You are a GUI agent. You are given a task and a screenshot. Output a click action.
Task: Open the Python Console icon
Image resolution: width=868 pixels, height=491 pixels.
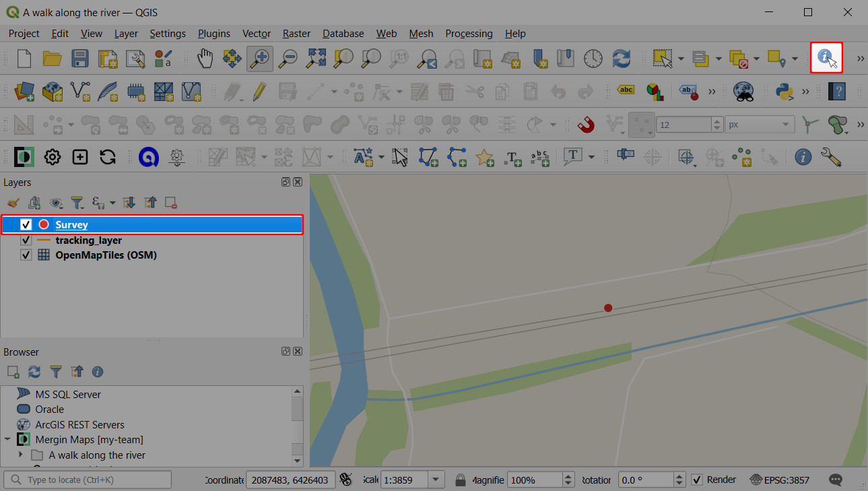[x=784, y=91]
